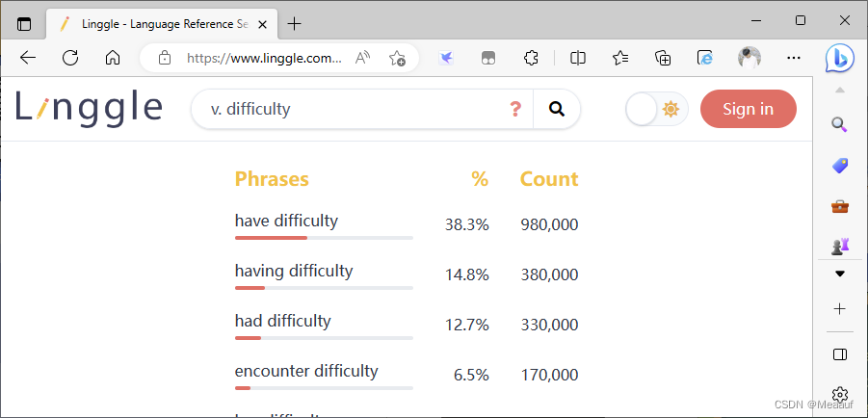Select the phrase 'having difficulty'
Viewport: 868px width, 418px height.
[294, 271]
